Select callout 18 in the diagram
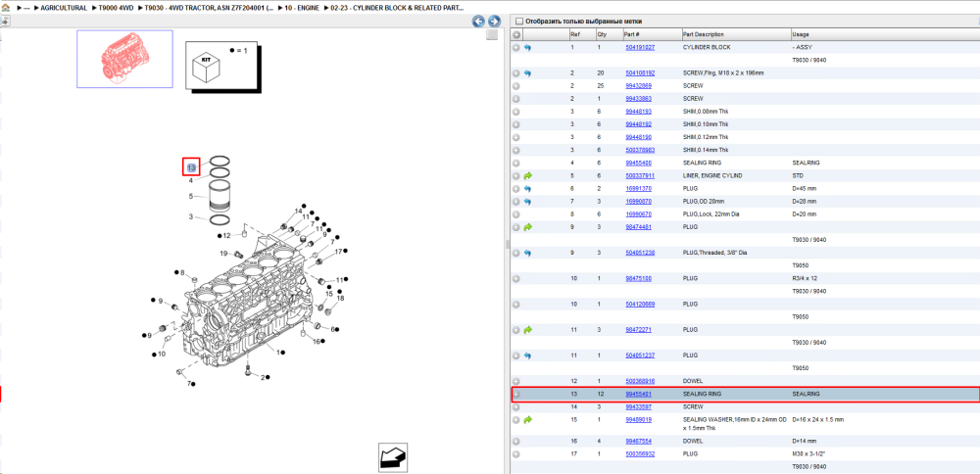 click(341, 299)
